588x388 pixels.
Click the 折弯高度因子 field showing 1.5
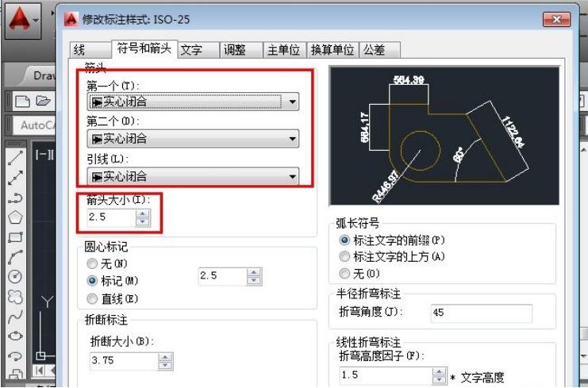point(386,375)
